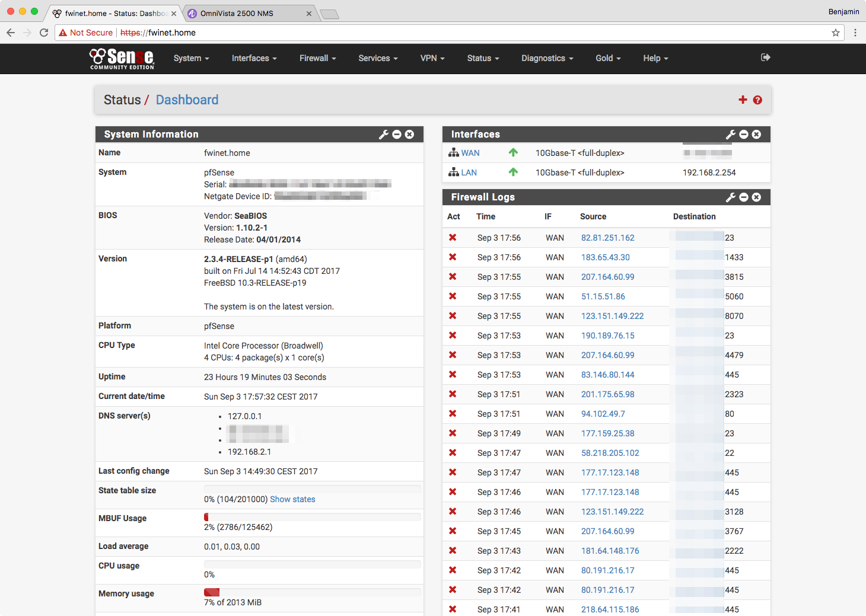
Task: Collapse the Firewall Logs widget
Action: 744,197
